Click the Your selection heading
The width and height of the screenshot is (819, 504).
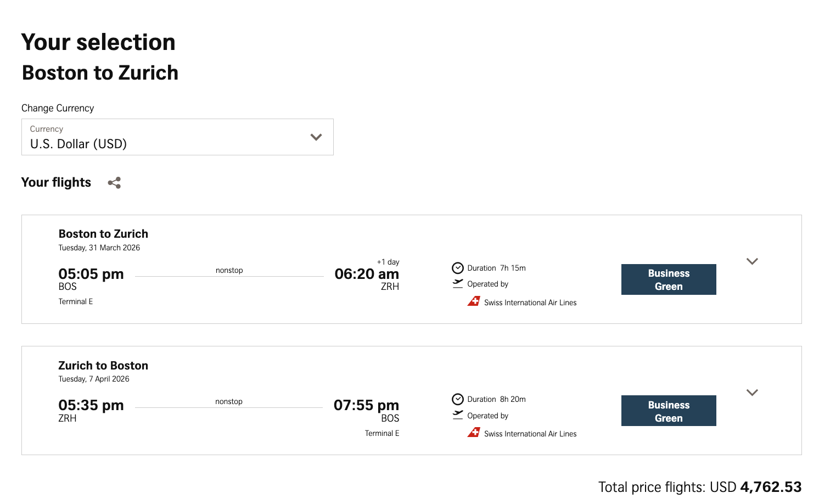98,41
